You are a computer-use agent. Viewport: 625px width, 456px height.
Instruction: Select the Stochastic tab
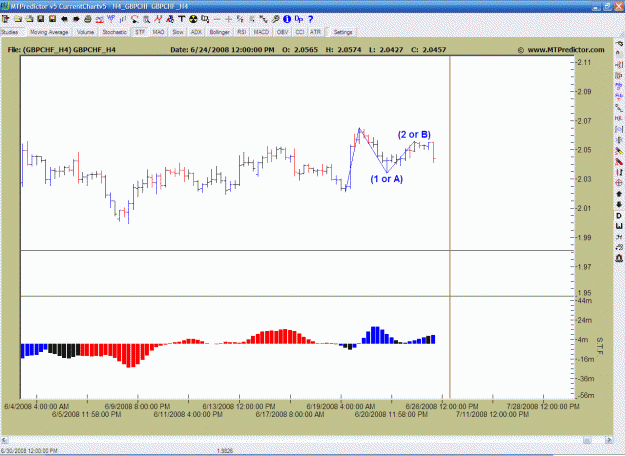[x=114, y=32]
